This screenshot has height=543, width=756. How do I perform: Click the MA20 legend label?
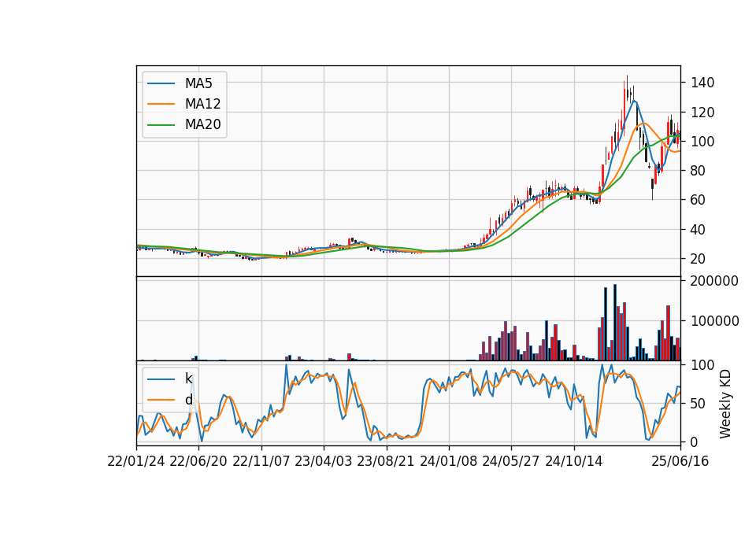(202, 124)
